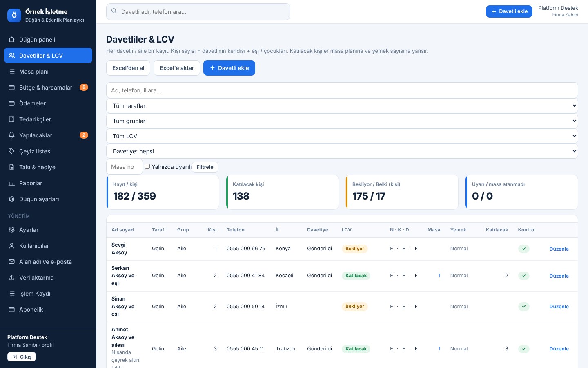Expand the Tüm gruplar dropdown

point(342,121)
